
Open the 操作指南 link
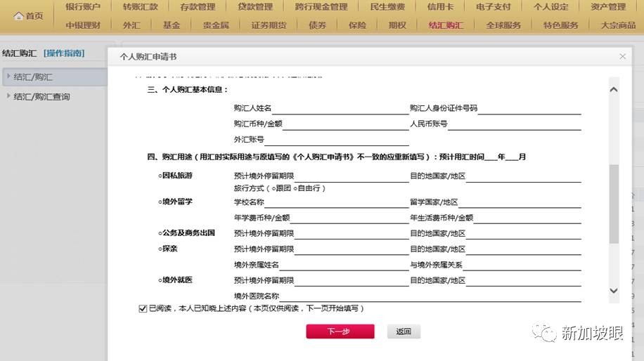point(64,53)
